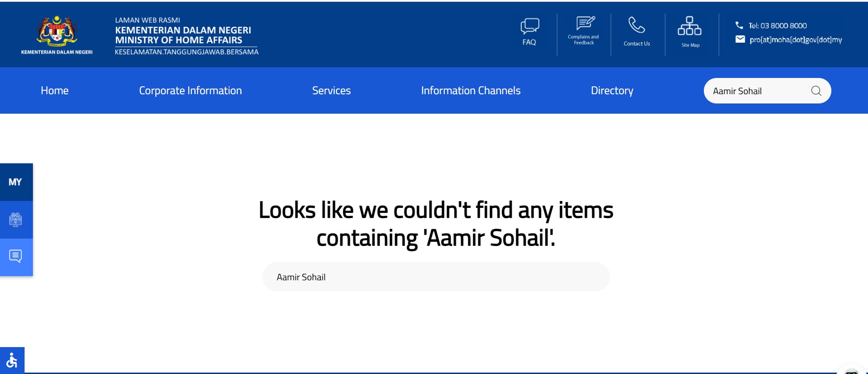This screenshot has width=868, height=374.
Task: Click the pro[at]moha email address link
Action: (x=795, y=39)
